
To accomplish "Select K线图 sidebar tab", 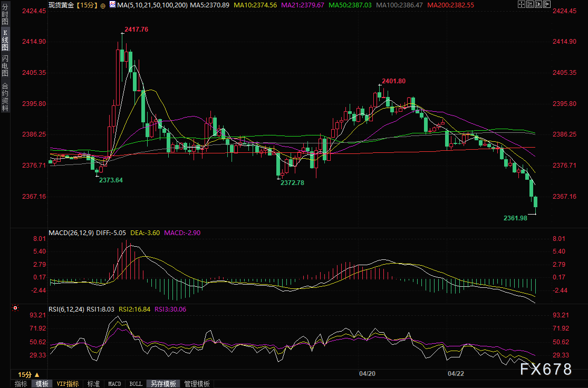I will click(5, 40).
